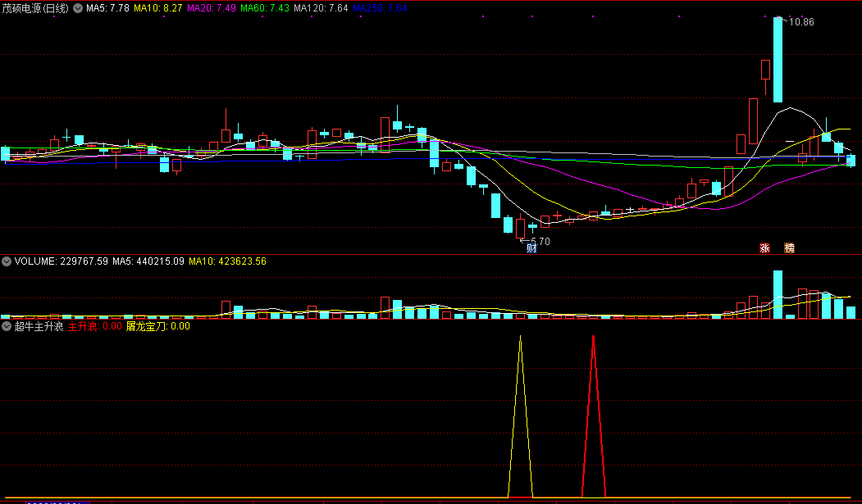
Task: Click the peak of the yellow 屠龙宝刀 spike
Action: click(521, 336)
